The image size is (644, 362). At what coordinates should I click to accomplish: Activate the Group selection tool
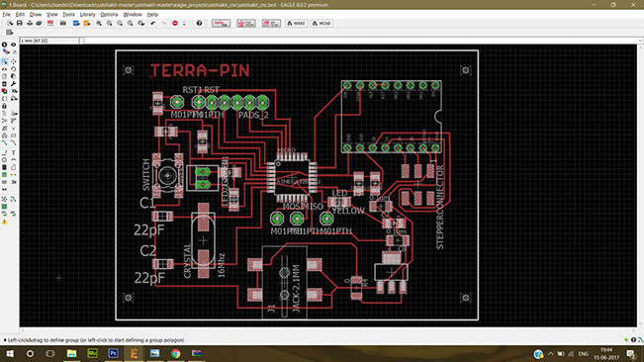pyautogui.click(x=5, y=61)
